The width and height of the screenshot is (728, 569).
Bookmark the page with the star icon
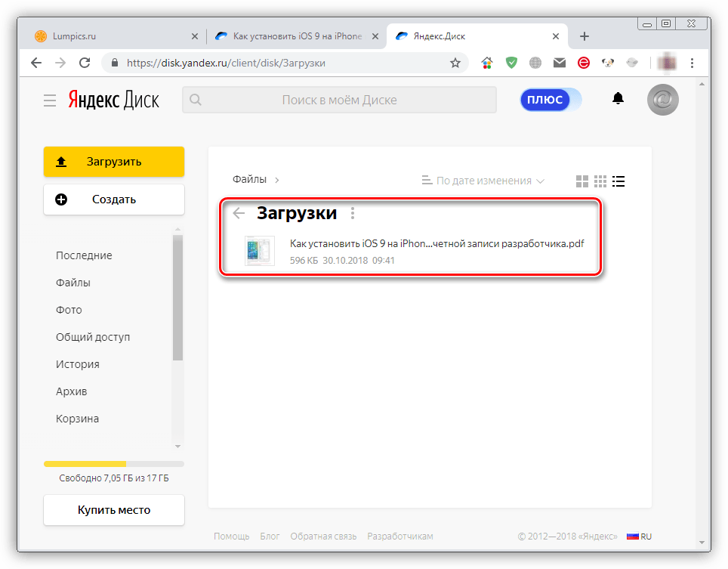tap(455, 63)
